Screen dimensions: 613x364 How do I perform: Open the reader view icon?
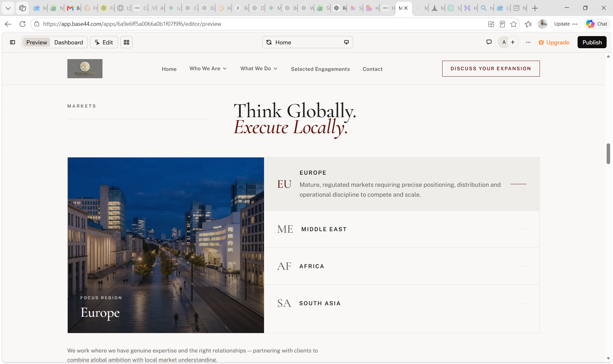(x=502, y=24)
